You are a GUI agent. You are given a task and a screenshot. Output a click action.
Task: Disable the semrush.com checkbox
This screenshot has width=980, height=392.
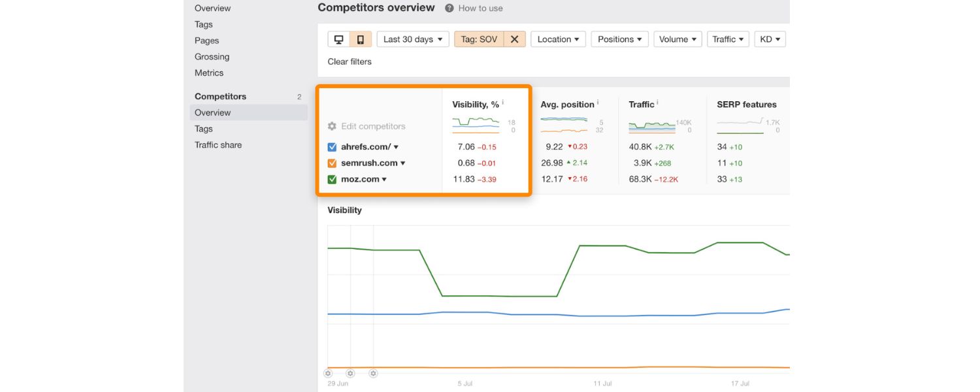(x=333, y=163)
